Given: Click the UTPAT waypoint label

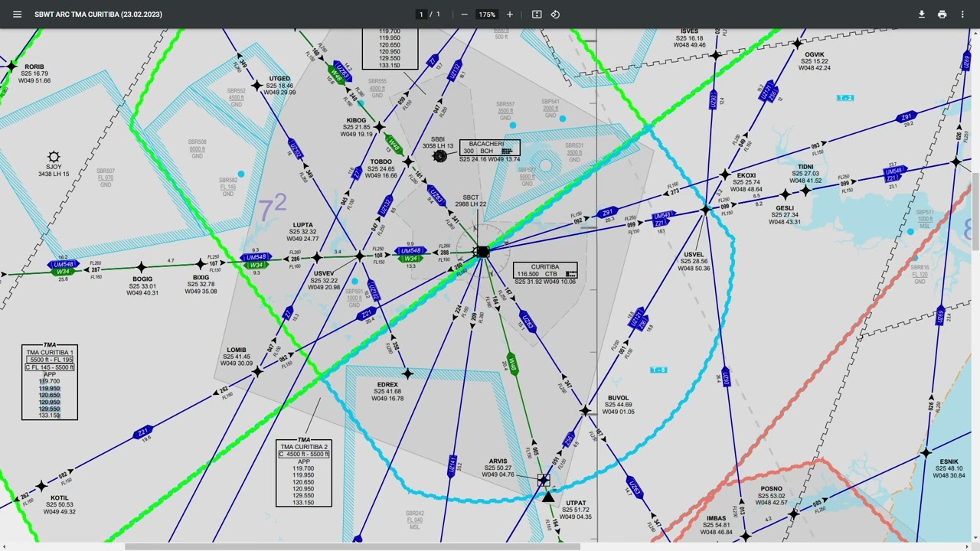Looking at the screenshot, I should pyautogui.click(x=575, y=510).
